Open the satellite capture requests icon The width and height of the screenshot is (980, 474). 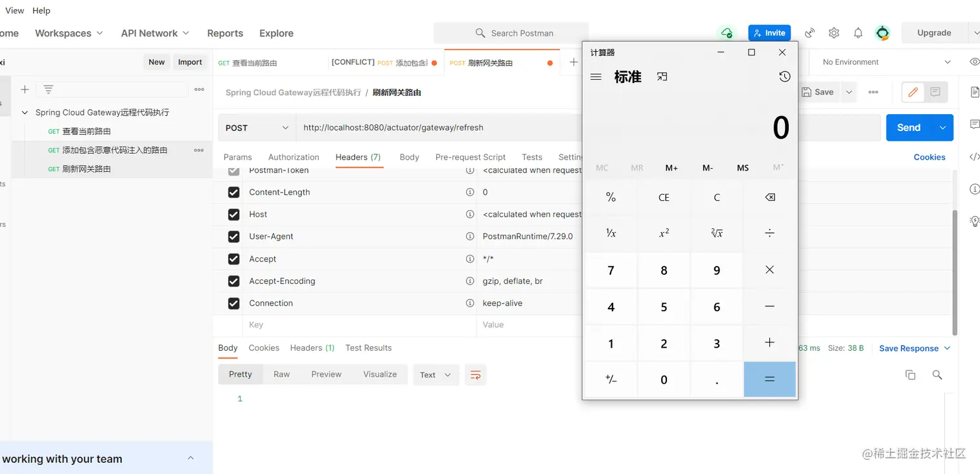click(810, 33)
